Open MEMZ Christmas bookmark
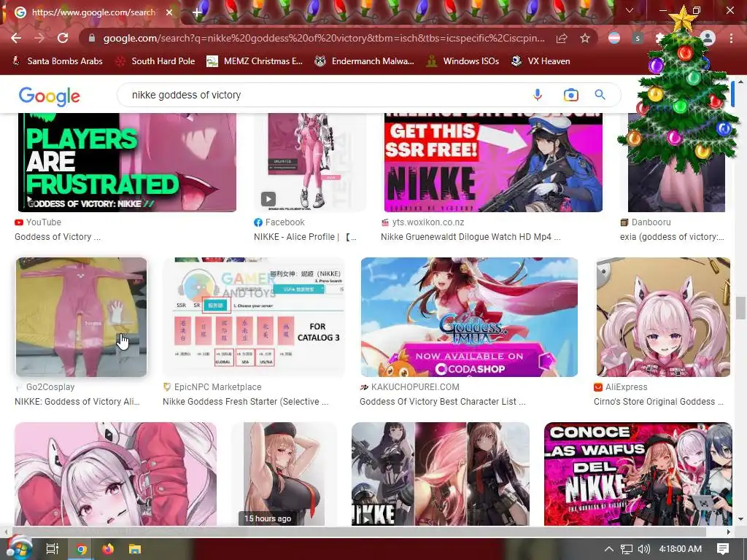This screenshot has height=560, width=747. click(255, 61)
